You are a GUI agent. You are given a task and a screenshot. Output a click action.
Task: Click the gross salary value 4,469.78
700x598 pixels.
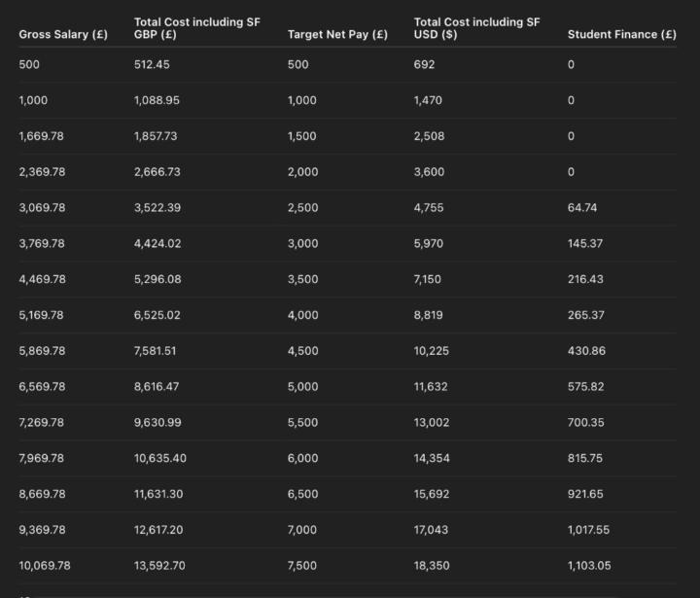[42, 279]
